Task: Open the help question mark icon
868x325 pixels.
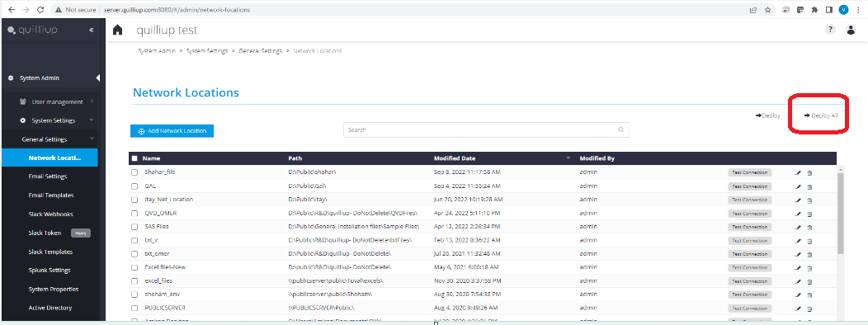Action: tap(830, 30)
